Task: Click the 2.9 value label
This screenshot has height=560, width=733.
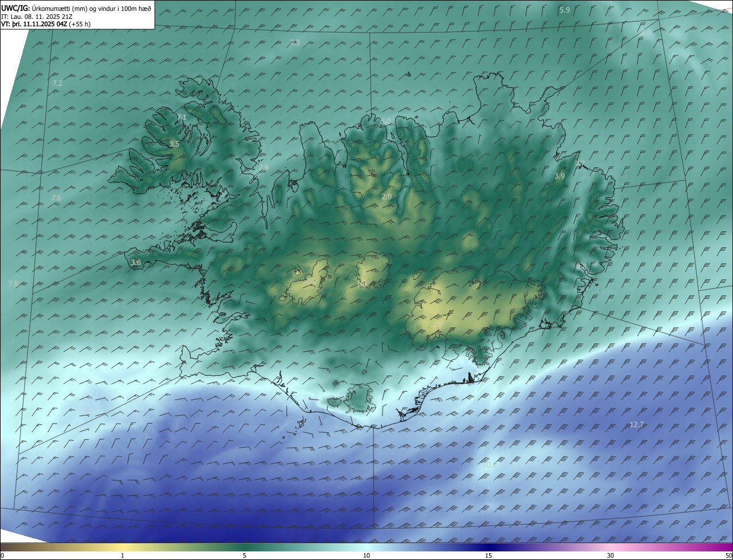Action: (387, 196)
